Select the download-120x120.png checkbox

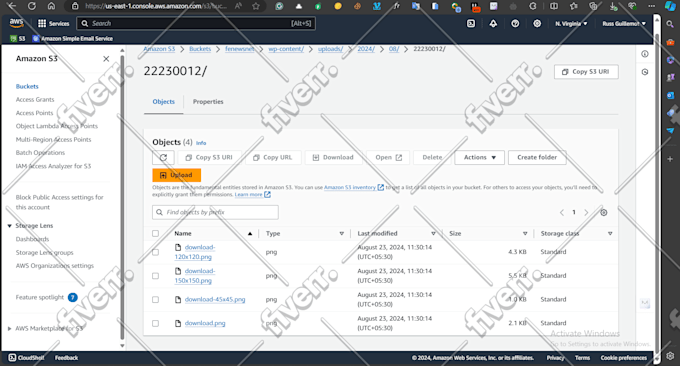[x=155, y=252]
